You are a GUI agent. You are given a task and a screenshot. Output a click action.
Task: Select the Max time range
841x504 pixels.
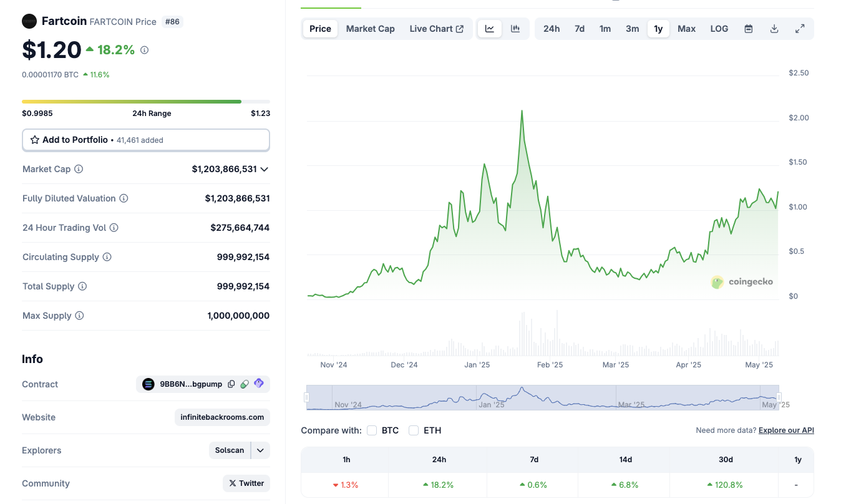click(687, 29)
